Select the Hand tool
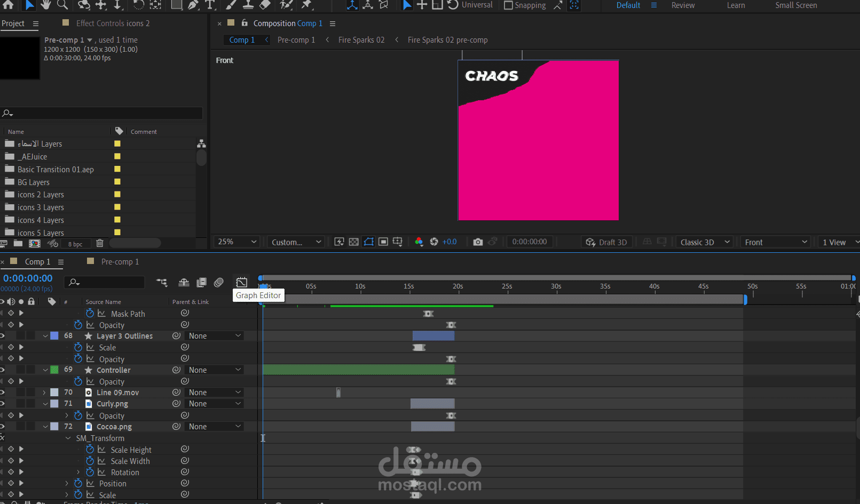 46,5
